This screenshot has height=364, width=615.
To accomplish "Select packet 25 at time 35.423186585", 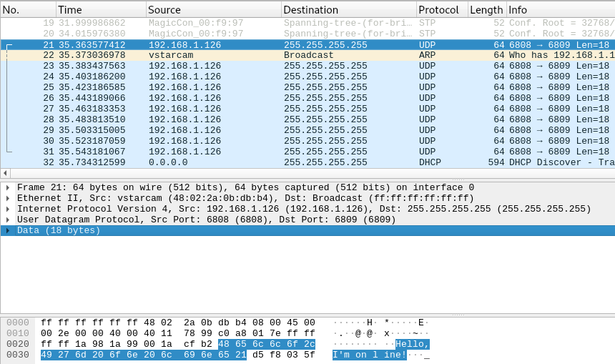I will [x=307, y=87].
